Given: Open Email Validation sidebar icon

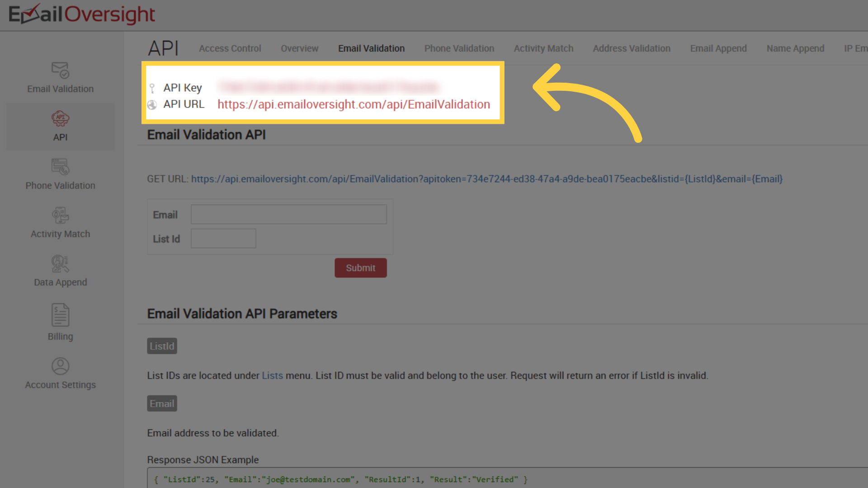Looking at the screenshot, I should click(x=60, y=70).
